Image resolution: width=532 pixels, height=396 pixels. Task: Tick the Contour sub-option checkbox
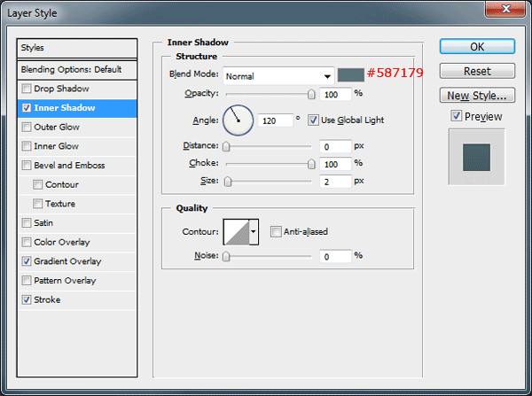(x=37, y=185)
